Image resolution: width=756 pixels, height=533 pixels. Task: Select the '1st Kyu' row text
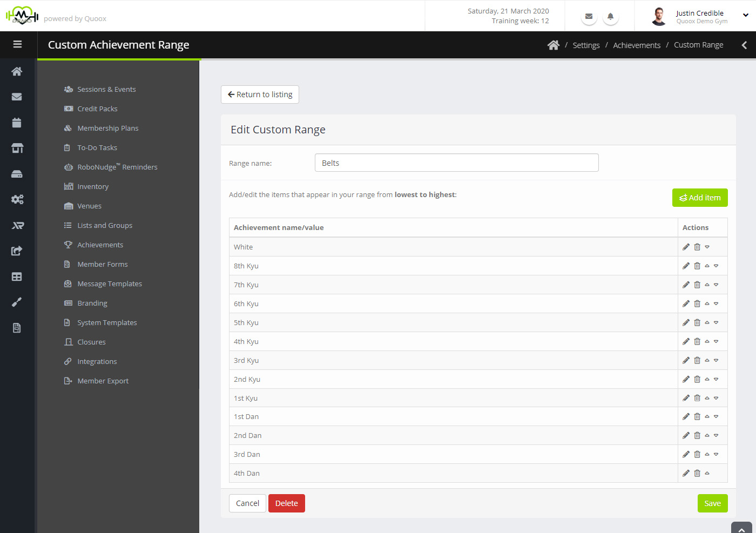[246, 398]
